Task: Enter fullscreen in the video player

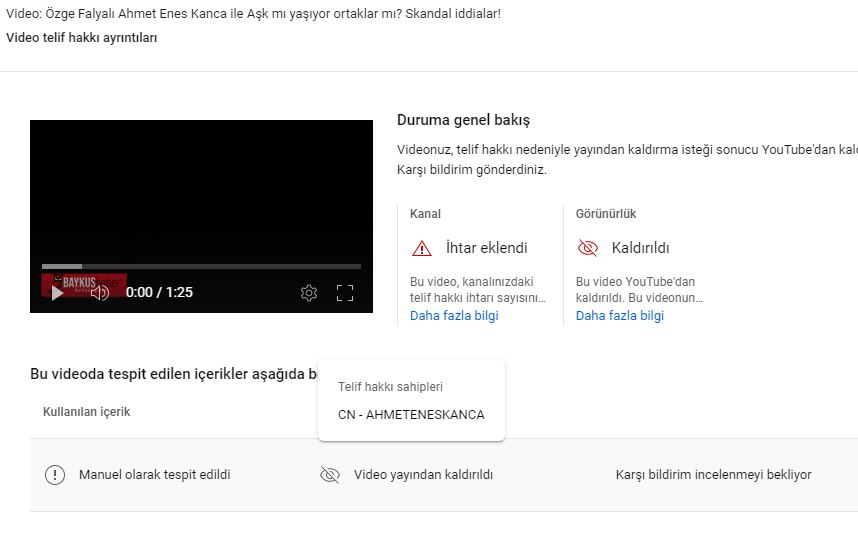Action: [x=345, y=293]
